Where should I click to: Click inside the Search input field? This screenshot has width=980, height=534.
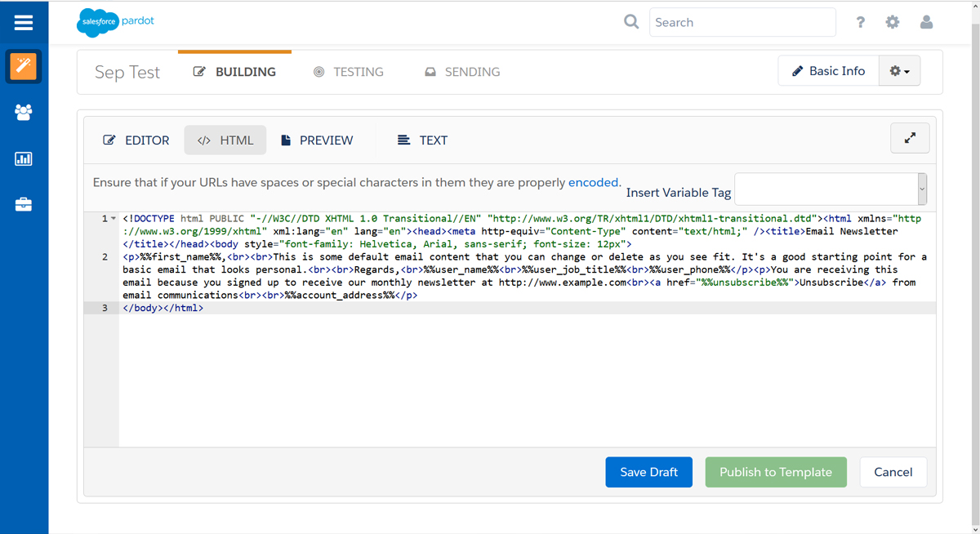(x=742, y=22)
